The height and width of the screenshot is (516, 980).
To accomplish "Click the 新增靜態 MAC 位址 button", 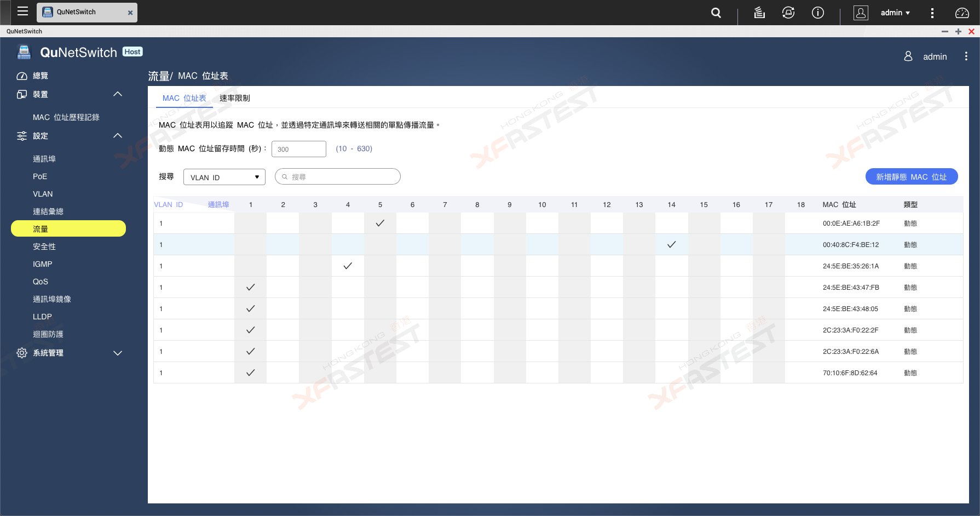I will 911,177.
